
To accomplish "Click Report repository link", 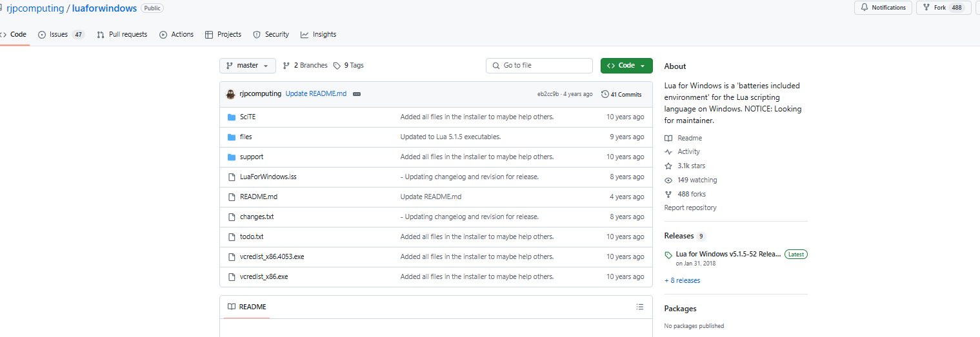I will coord(690,208).
